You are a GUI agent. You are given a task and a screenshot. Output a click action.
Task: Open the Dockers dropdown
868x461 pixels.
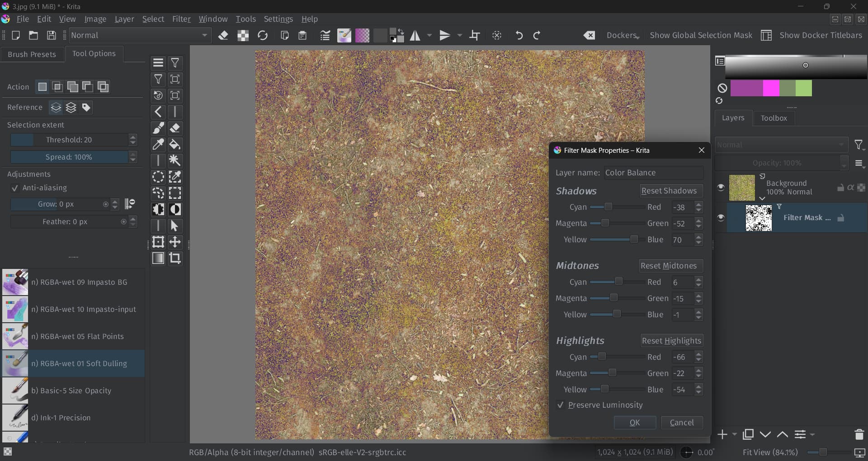623,35
